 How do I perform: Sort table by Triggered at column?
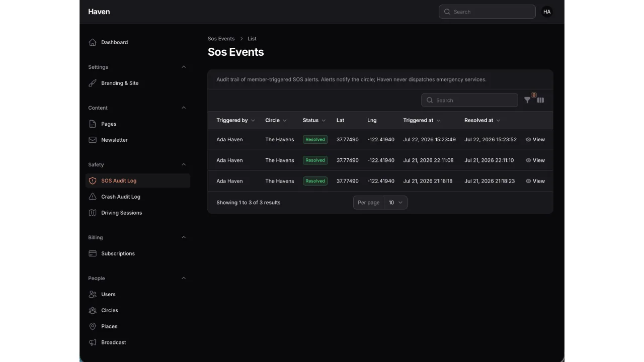pyautogui.click(x=422, y=120)
